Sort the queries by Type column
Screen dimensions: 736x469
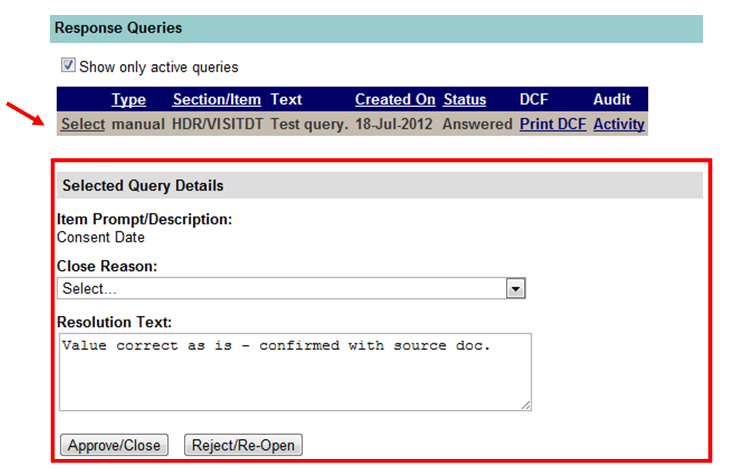pos(128,99)
